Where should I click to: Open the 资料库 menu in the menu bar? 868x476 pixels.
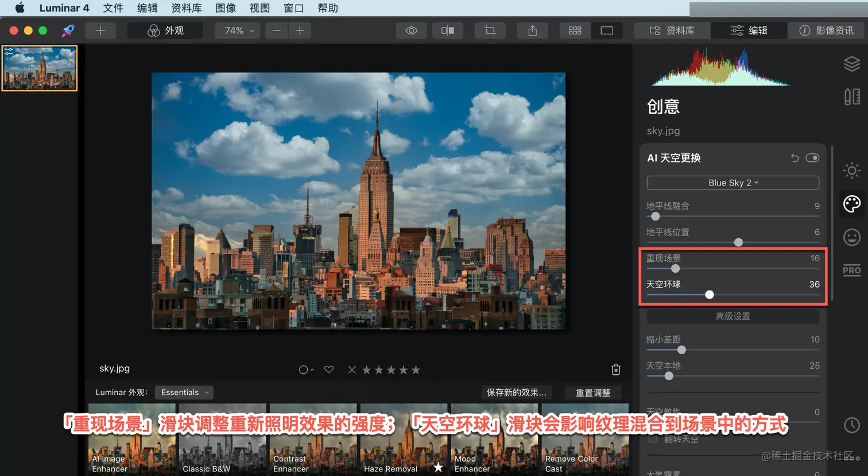[187, 8]
